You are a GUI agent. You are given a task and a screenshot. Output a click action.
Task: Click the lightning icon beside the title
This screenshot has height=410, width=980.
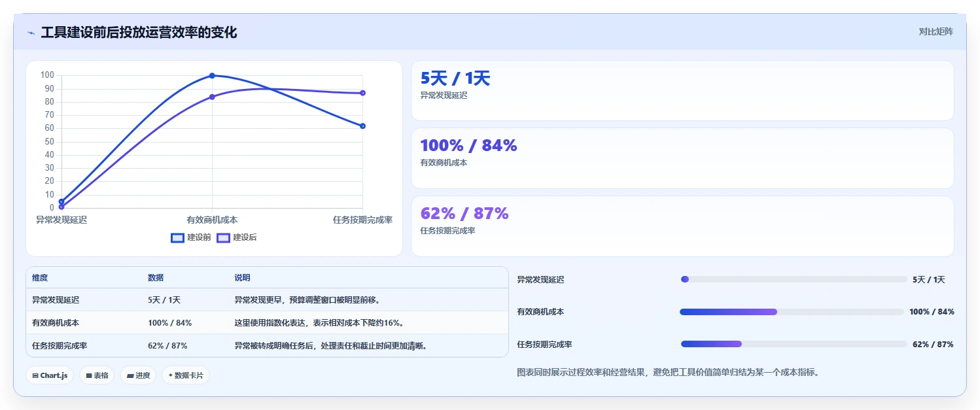[x=31, y=33]
